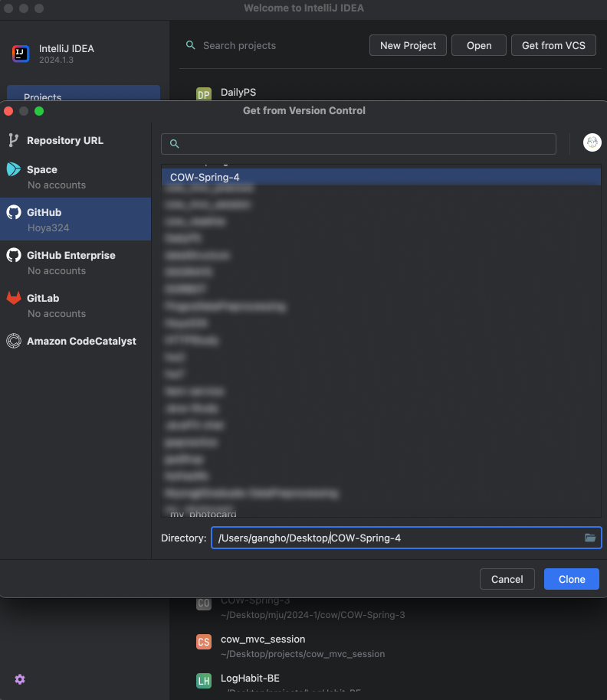This screenshot has height=700, width=607.
Task: Select the COW-Spring-4 repository row
Action: point(381,177)
